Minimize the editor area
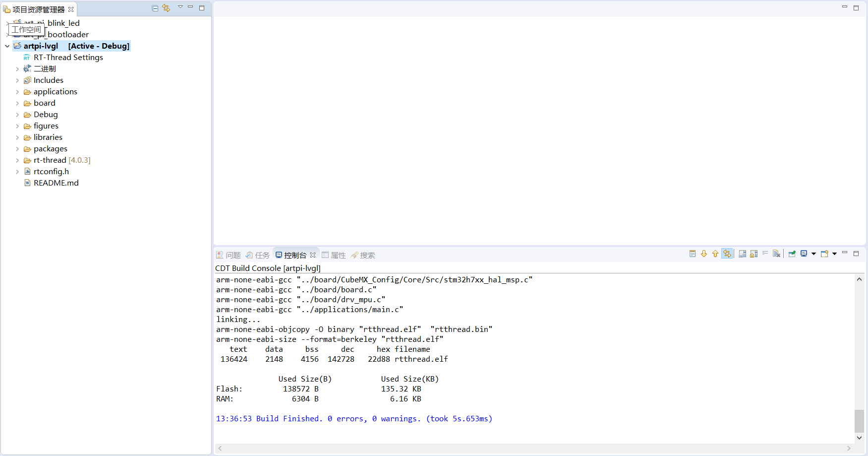868x456 pixels. [845, 7]
